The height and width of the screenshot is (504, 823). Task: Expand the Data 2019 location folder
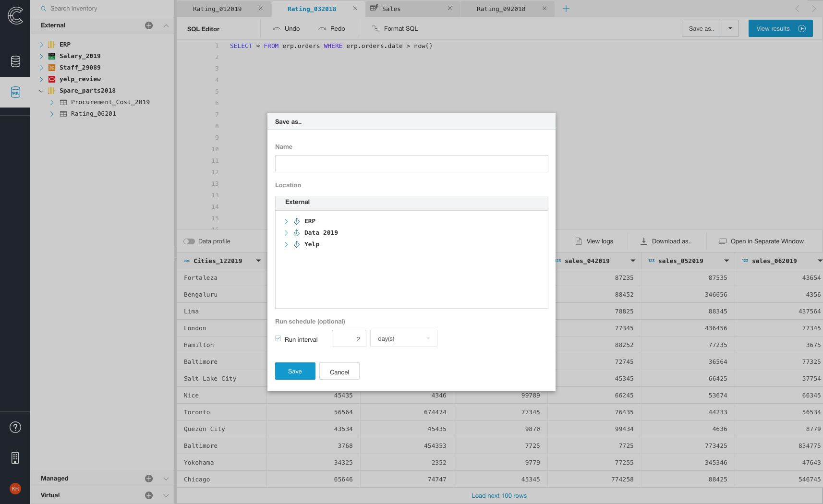[286, 233]
